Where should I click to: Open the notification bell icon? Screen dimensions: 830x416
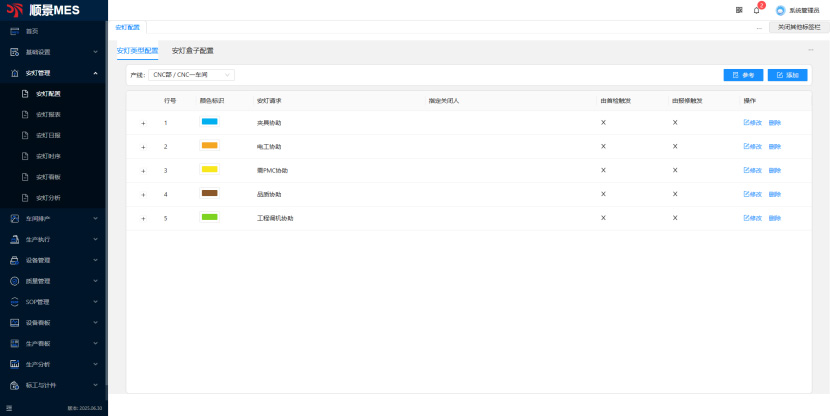click(x=757, y=10)
